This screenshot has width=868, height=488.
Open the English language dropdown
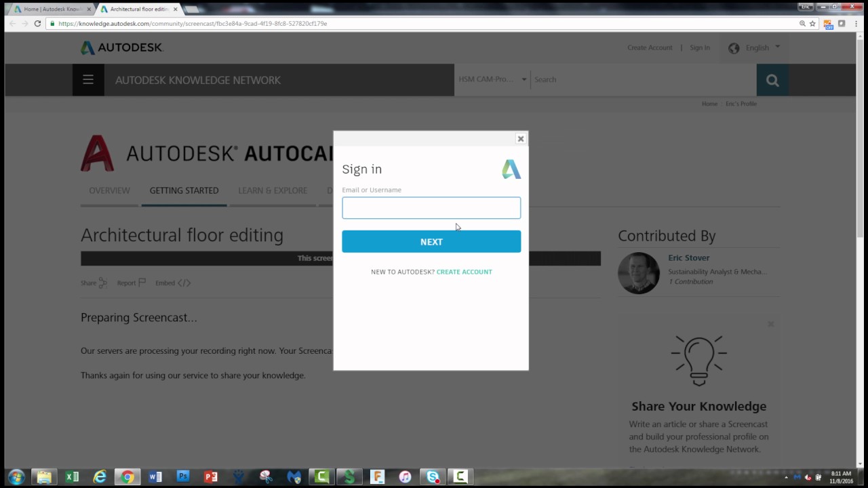[x=763, y=47]
